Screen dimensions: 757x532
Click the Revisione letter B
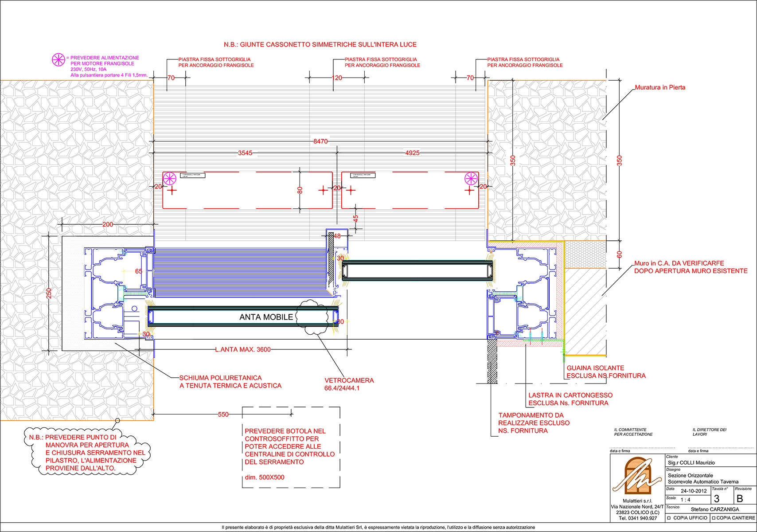pyautogui.click(x=739, y=498)
